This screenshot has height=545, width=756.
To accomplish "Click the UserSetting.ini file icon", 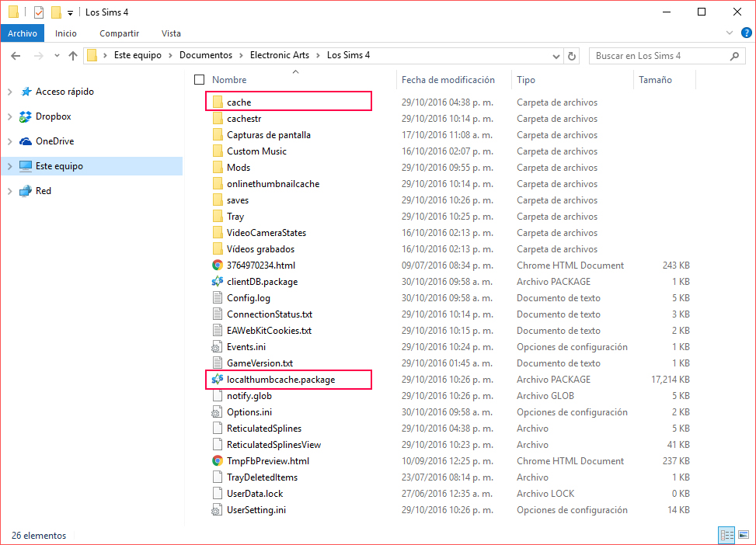I will coord(217,510).
